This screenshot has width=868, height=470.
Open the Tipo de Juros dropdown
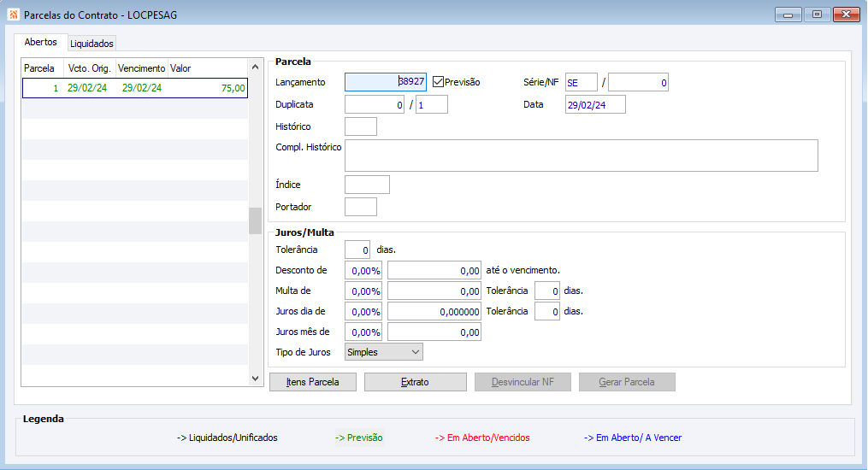(x=384, y=352)
